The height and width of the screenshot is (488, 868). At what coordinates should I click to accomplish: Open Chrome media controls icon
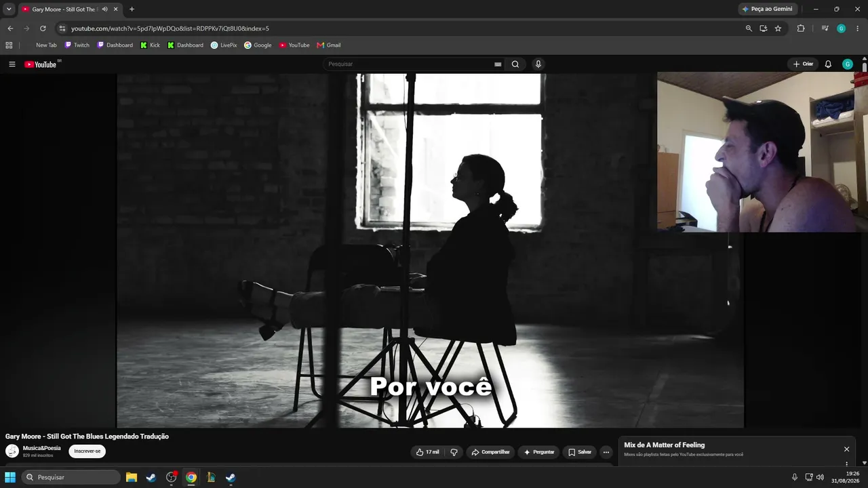tap(825, 28)
